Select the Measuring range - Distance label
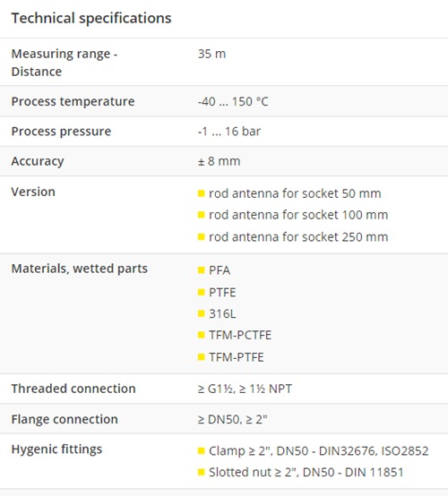The height and width of the screenshot is (496, 448). coord(65,63)
